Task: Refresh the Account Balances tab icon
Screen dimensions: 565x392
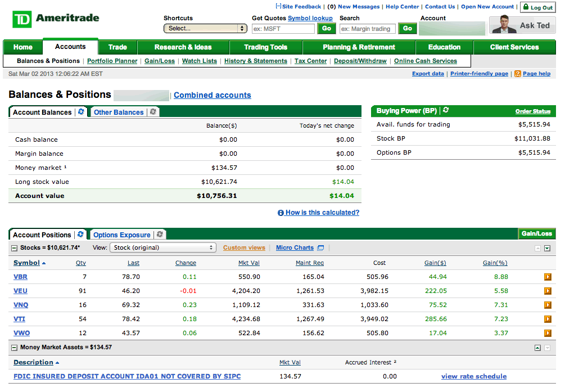Action: (81, 112)
